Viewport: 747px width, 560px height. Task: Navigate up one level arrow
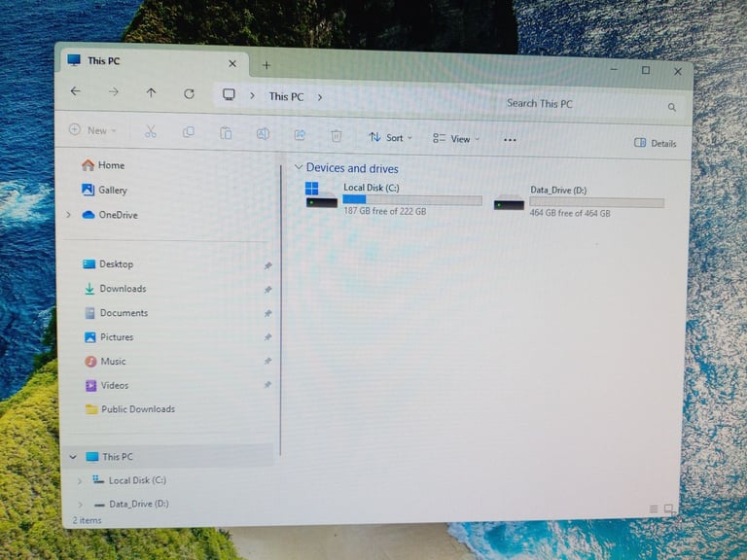click(151, 92)
